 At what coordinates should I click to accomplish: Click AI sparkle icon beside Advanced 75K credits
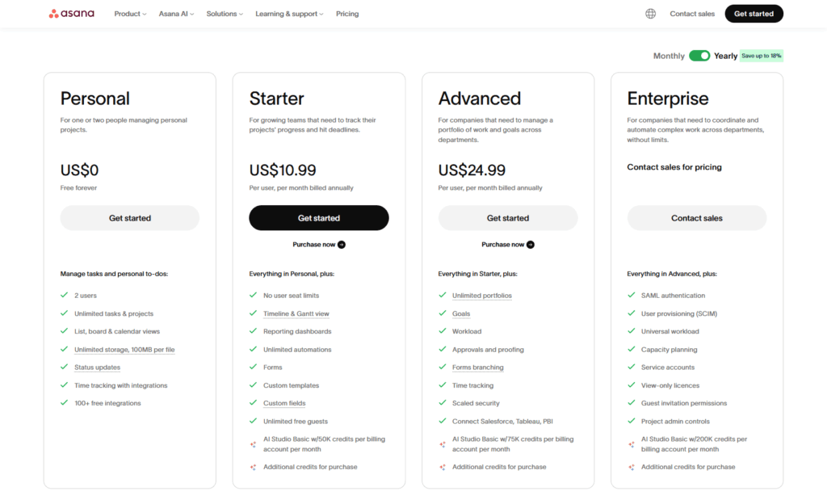tap(442, 444)
